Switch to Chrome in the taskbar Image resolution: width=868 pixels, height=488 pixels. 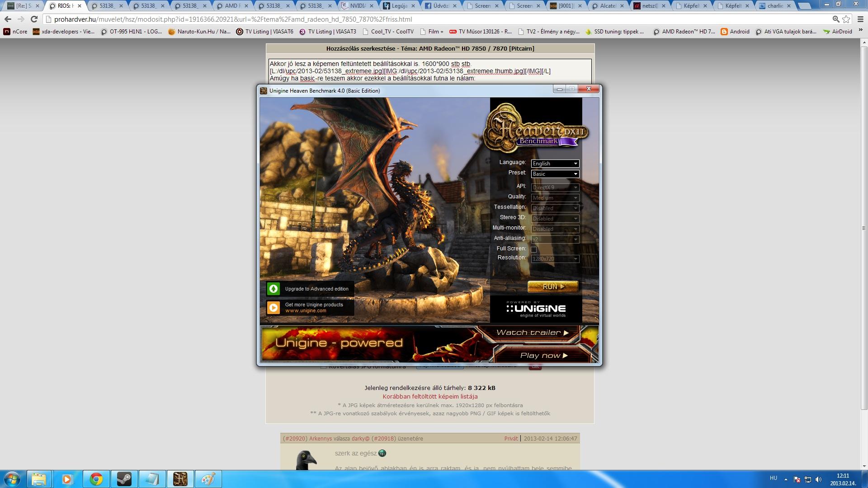pyautogui.click(x=96, y=479)
